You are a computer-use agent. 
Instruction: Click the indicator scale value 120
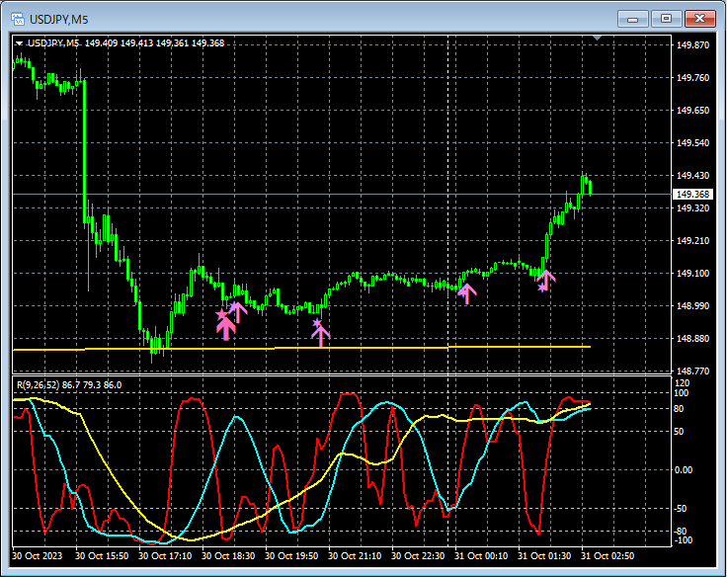click(x=682, y=383)
